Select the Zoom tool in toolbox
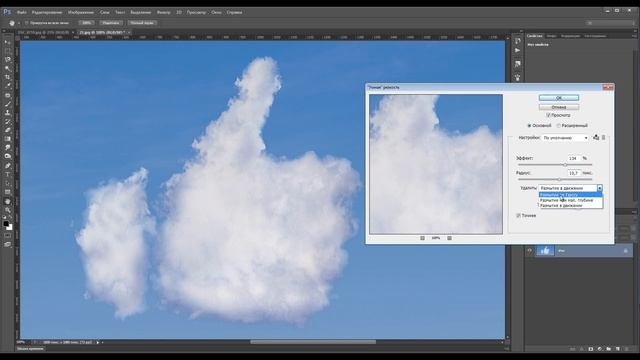 coord(7,210)
